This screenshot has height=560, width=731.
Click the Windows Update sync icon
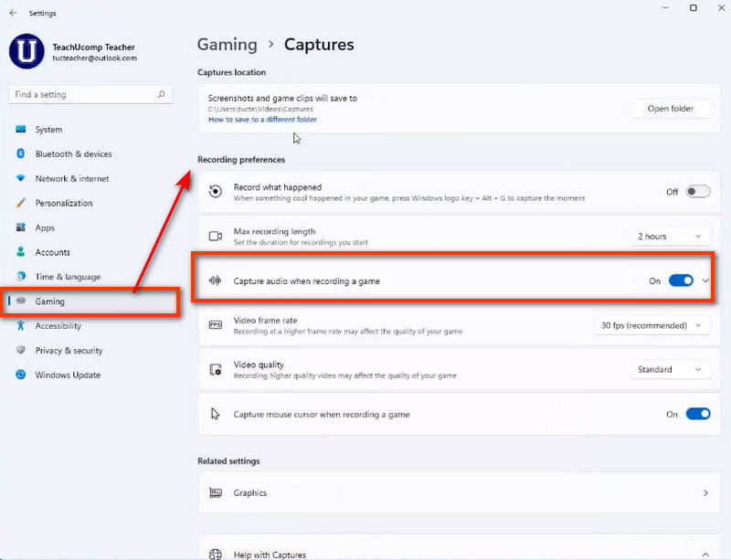coord(20,375)
